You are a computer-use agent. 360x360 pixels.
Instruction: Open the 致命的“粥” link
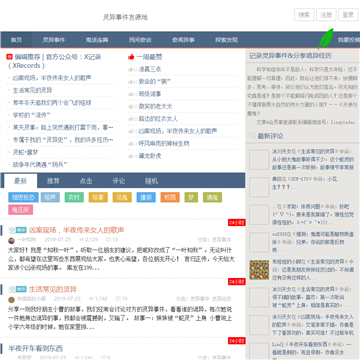click(154, 82)
